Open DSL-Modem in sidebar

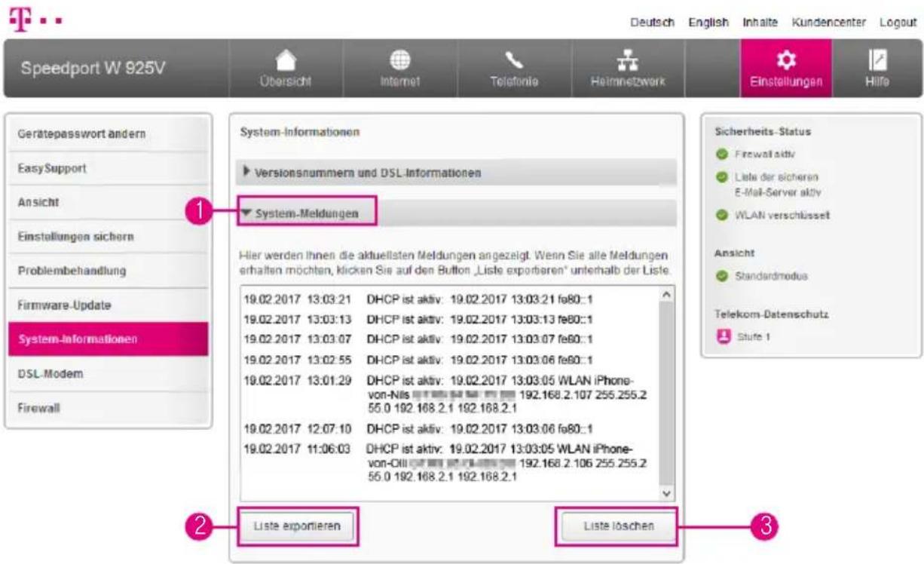tap(108, 374)
